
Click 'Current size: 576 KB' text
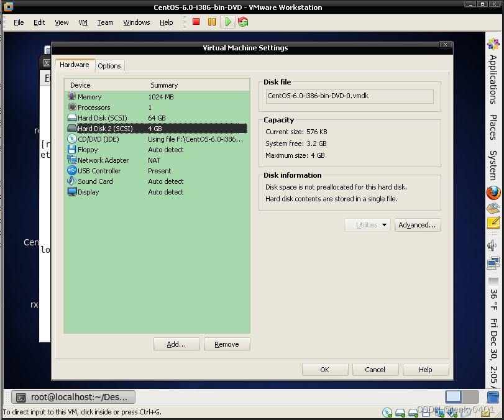pos(296,132)
